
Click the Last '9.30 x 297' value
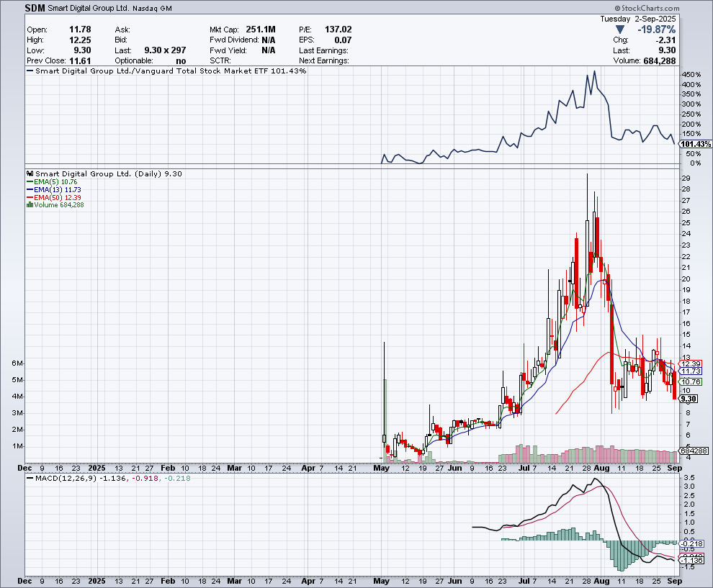165,50
